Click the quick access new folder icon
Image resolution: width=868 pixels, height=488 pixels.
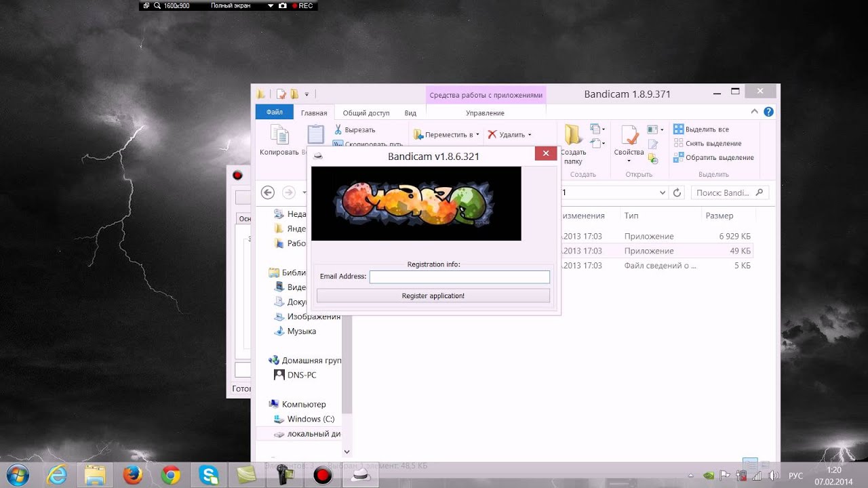(294, 94)
